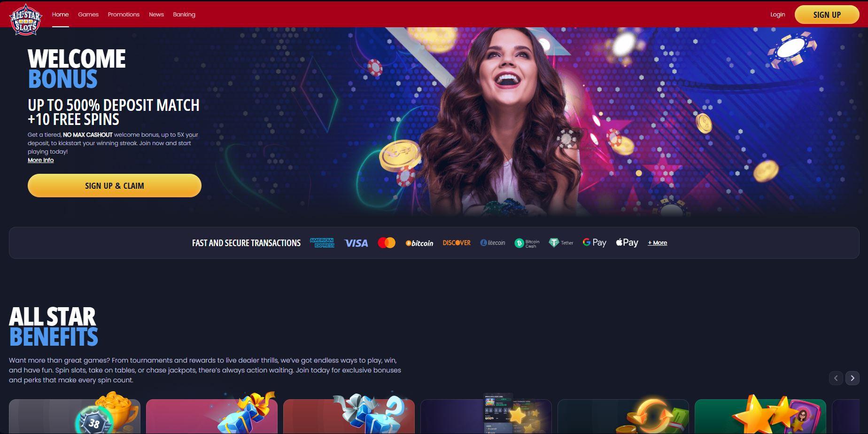Image resolution: width=868 pixels, height=434 pixels.
Task: Open the benefit card with gold stars
Action: (x=760, y=416)
